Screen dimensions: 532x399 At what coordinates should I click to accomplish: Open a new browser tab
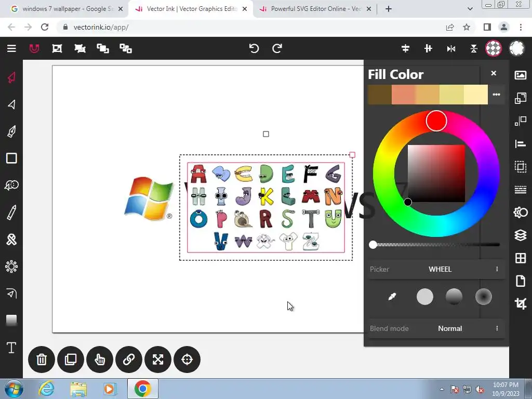tap(389, 9)
